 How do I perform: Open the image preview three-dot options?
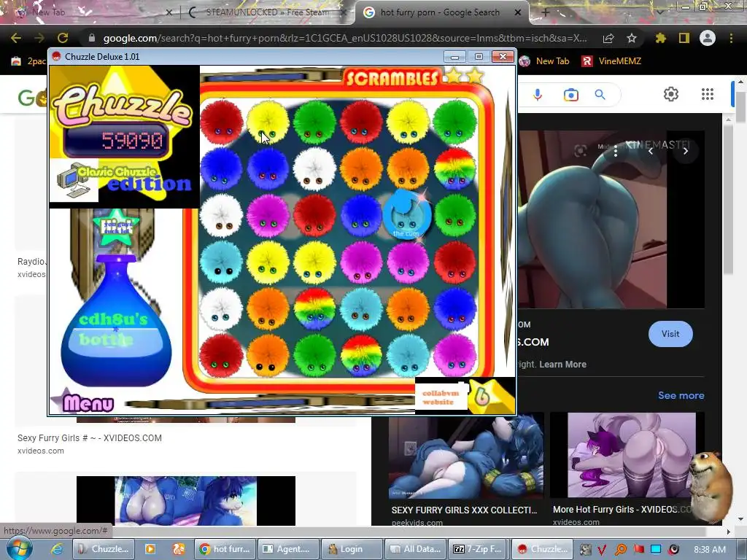click(x=616, y=152)
